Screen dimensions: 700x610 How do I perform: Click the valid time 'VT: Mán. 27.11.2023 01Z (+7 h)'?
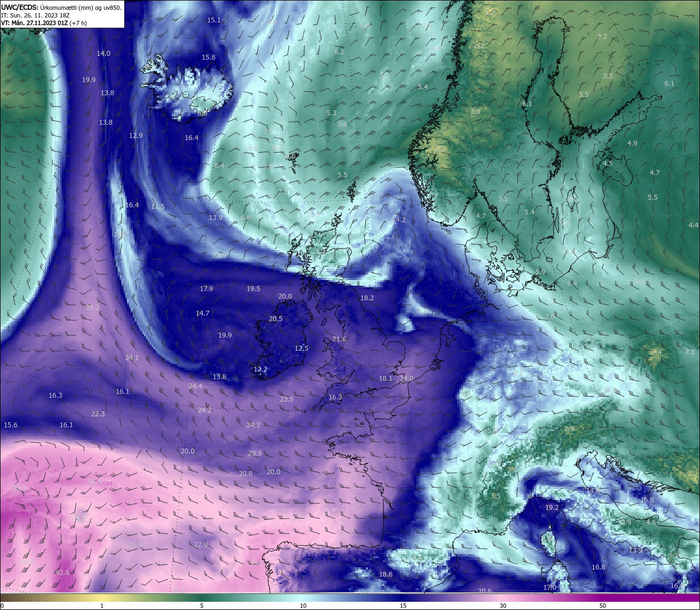pyautogui.click(x=44, y=23)
